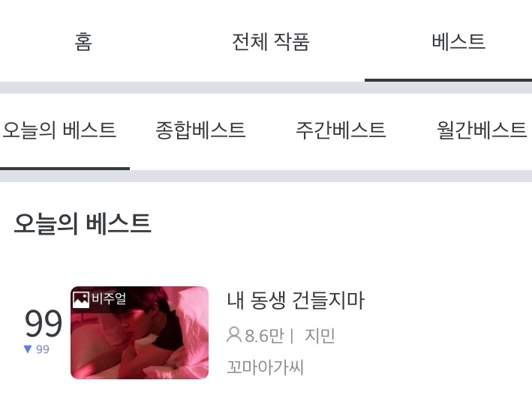Click the 지민 character tag
The image size is (532, 398).
coord(320,336)
